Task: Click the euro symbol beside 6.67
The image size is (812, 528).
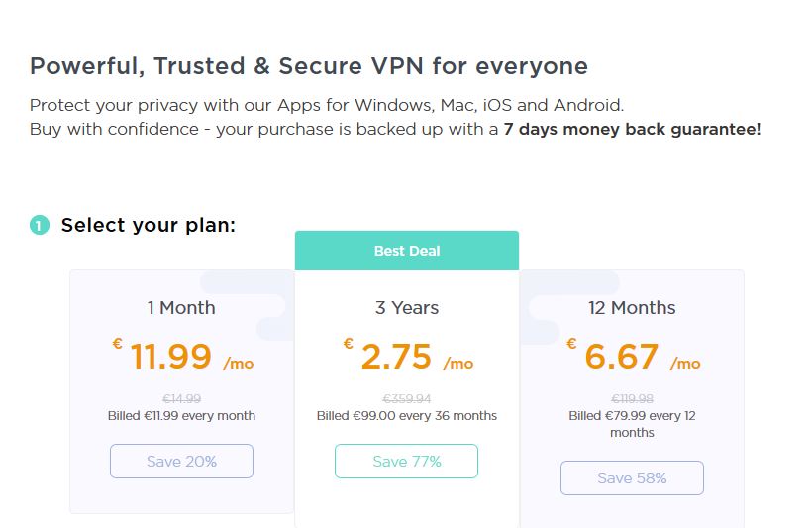Action: [571, 343]
